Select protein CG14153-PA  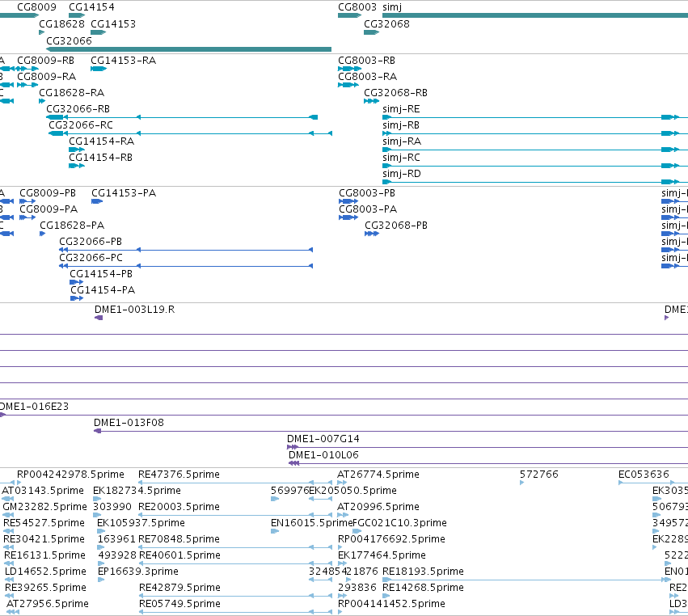(x=124, y=193)
